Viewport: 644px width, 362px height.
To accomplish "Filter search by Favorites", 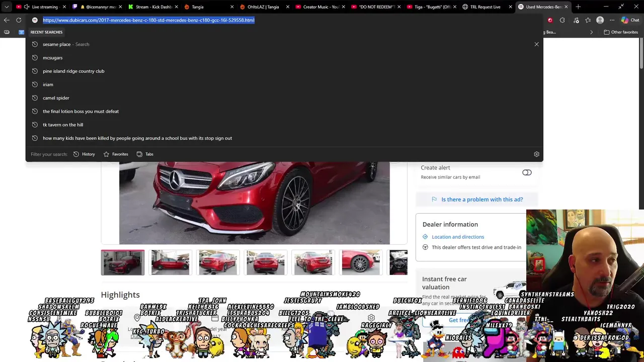I will (x=116, y=154).
